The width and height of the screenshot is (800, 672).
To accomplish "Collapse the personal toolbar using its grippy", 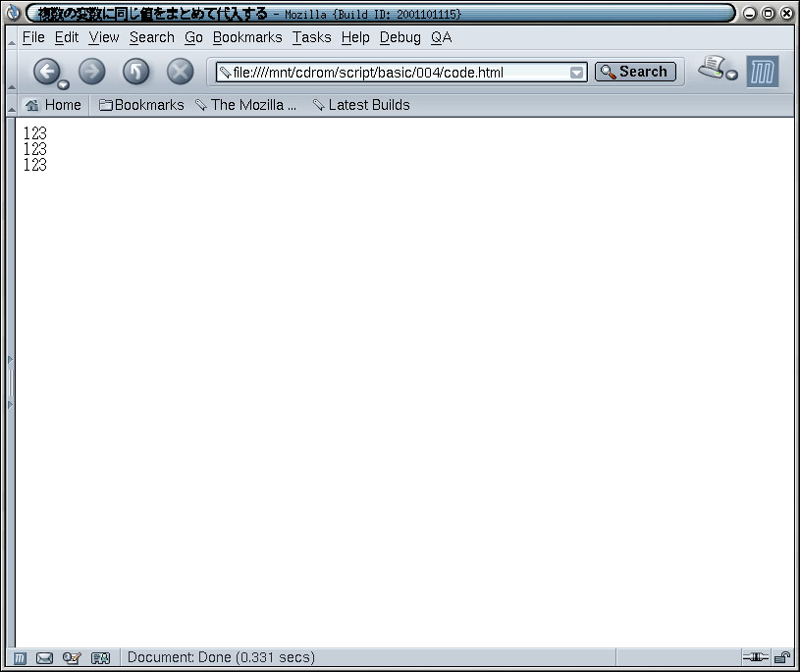I will pos(11,105).
